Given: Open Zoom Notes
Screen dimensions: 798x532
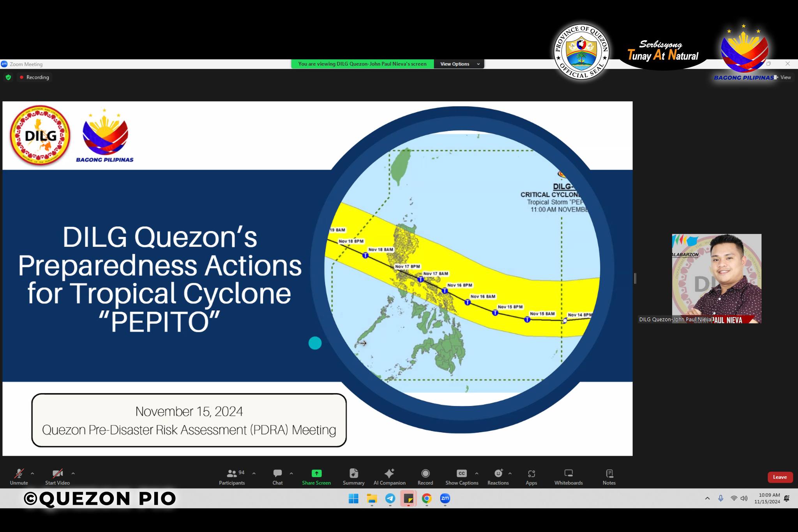Looking at the screenshot, I should (x=609, y=477).
